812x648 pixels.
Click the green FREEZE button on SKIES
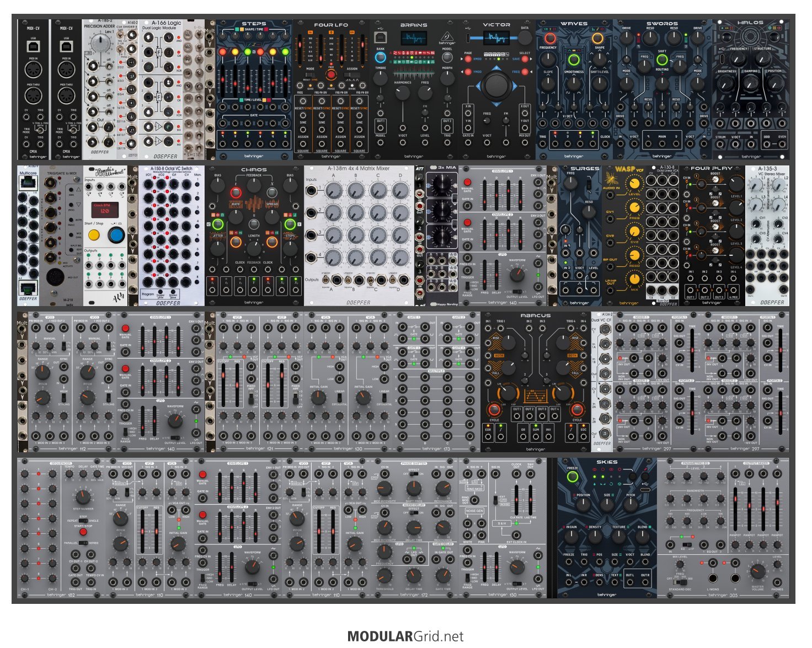[x=572, y=476]
